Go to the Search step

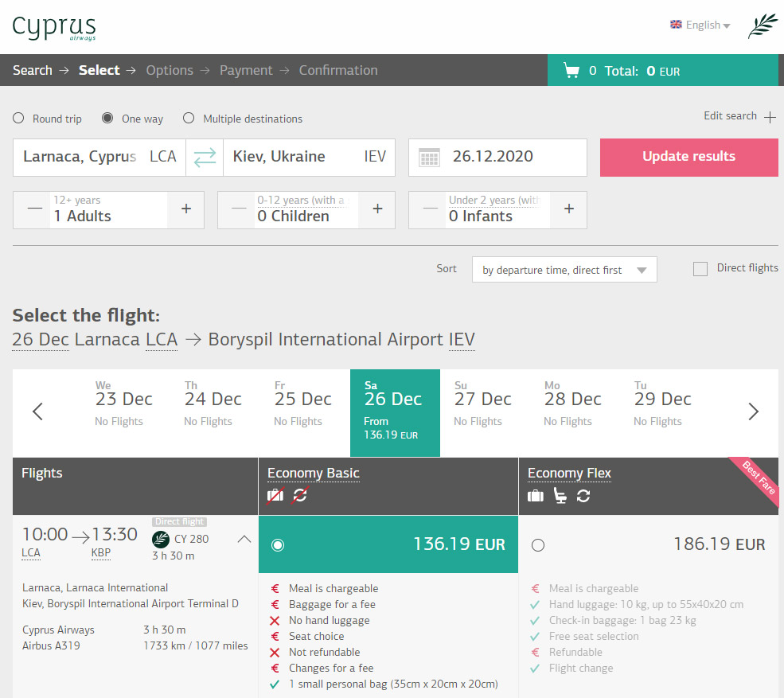click(33, 71)
